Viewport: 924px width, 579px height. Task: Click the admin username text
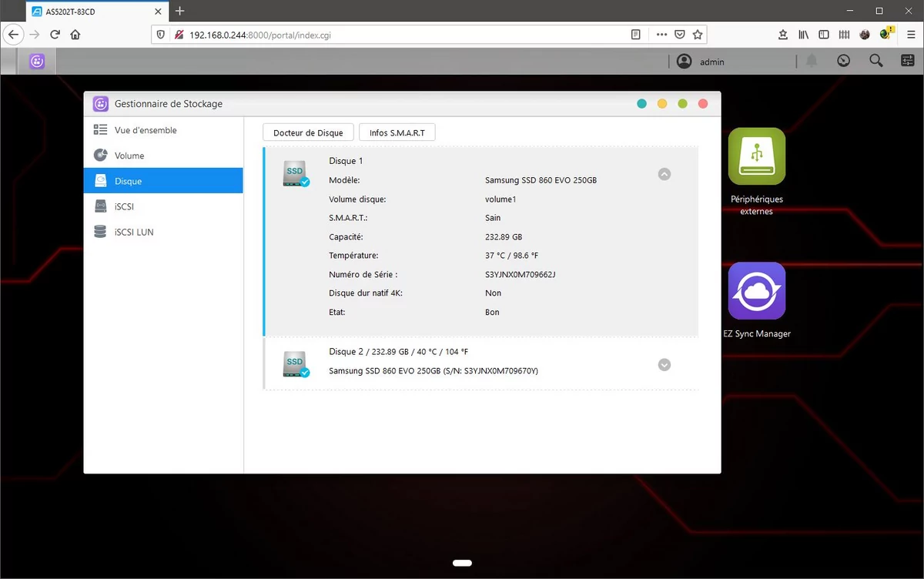[x=712, y=62]
